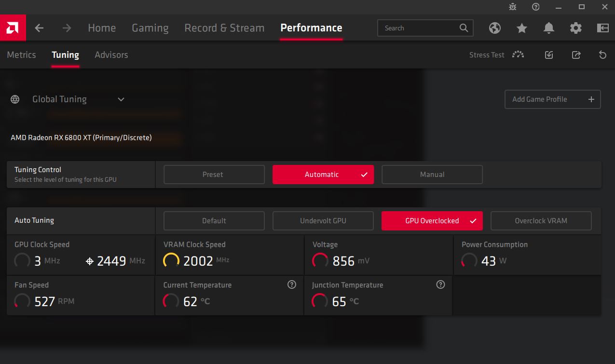This screenshot has width=615, height=364.
Task: Click the Tuning Control label
Action: pyautogui.click(x=38, y=170)
